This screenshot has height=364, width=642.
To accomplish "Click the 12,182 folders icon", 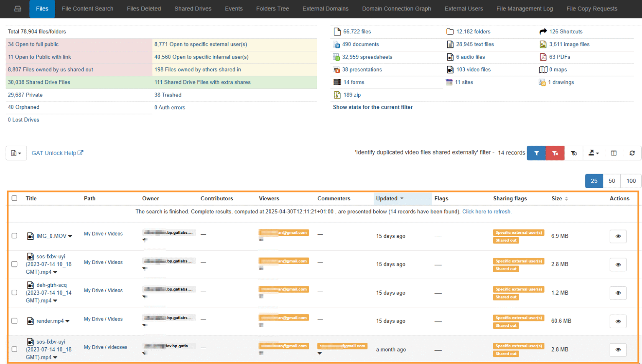I will click(450, 31).
